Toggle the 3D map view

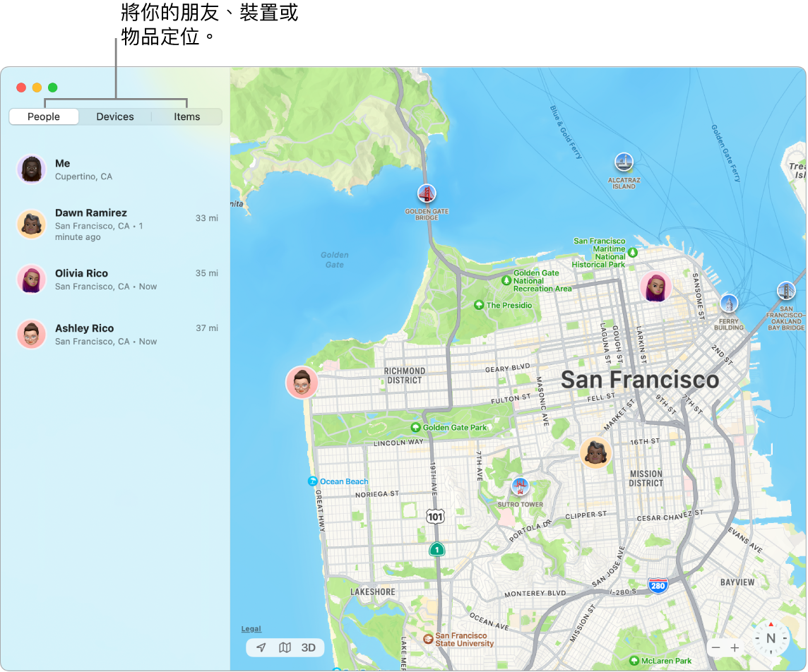[x=309, y=647]
